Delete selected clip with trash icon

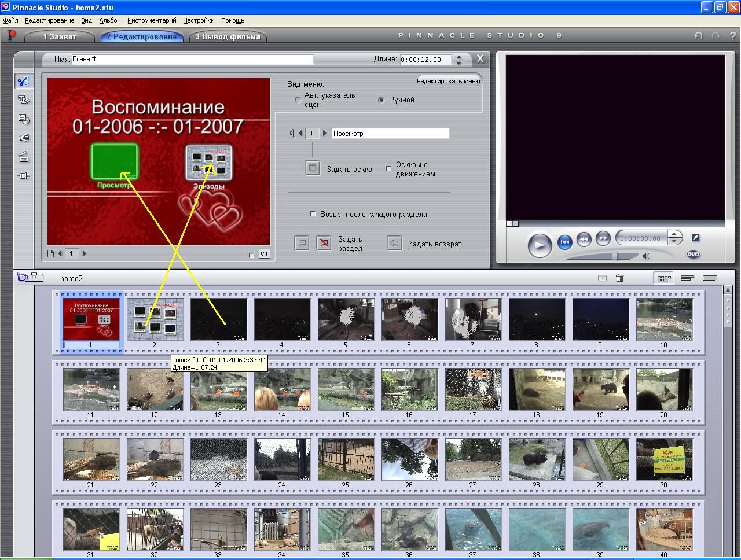(x=620, y=278)
